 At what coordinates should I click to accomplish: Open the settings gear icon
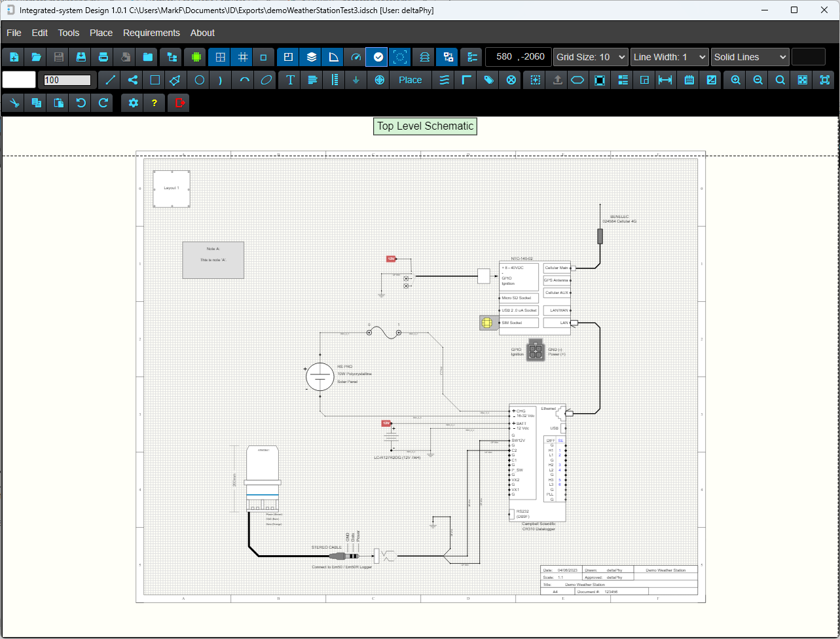(133, 103)
